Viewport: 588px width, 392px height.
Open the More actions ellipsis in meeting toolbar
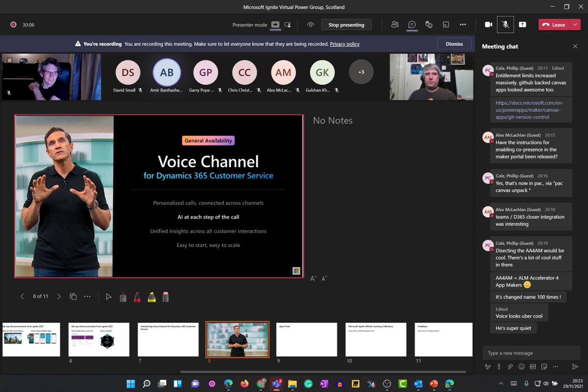(x=463, y=24)
